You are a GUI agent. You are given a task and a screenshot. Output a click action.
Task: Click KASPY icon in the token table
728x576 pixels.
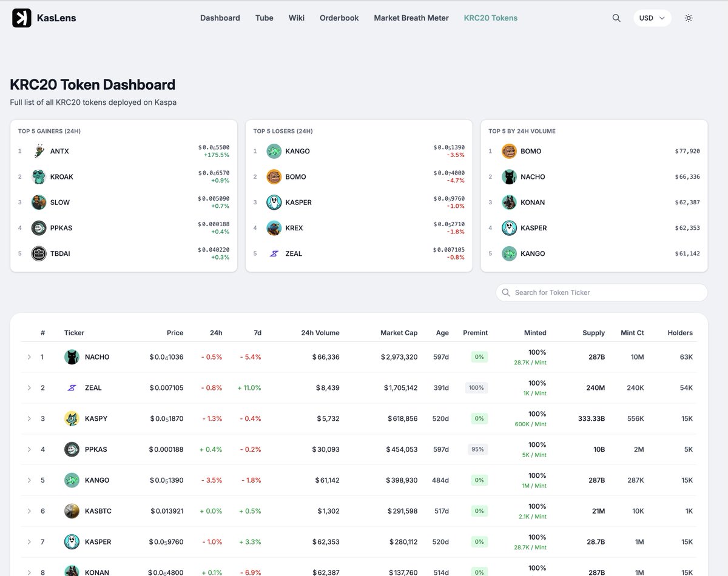coord(72,418)
